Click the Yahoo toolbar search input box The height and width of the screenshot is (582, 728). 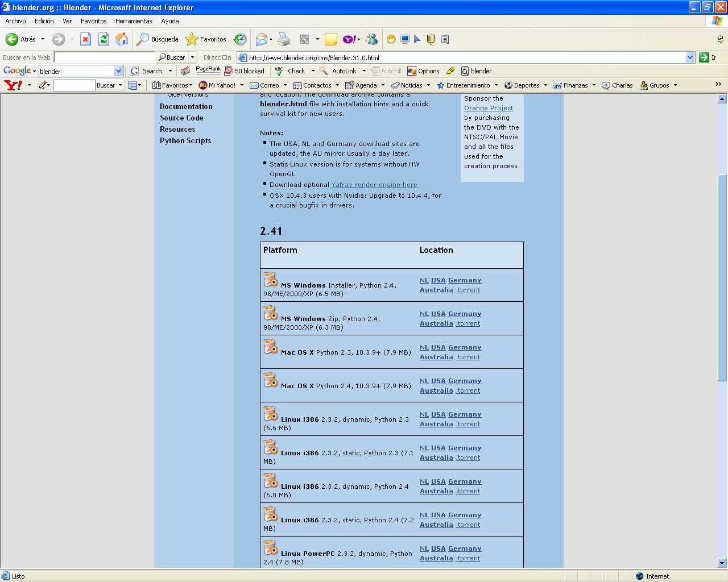point(74,85)
